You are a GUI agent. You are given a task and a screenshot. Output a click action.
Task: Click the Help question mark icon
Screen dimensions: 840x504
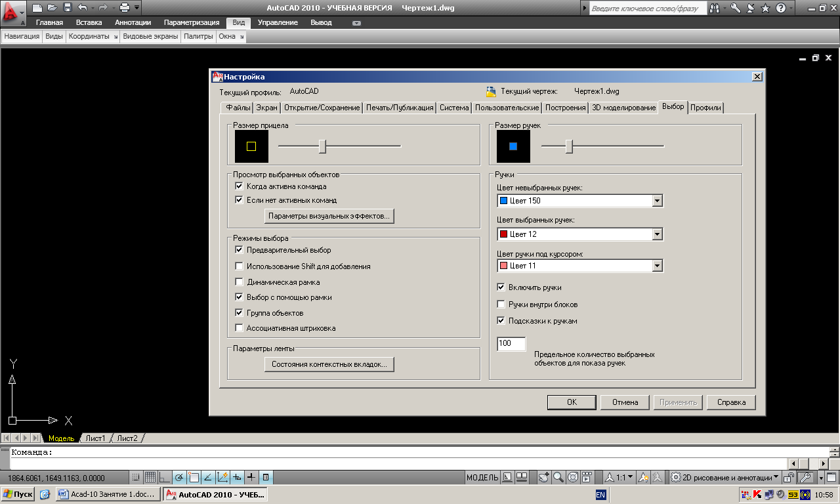tap(780, 8)
